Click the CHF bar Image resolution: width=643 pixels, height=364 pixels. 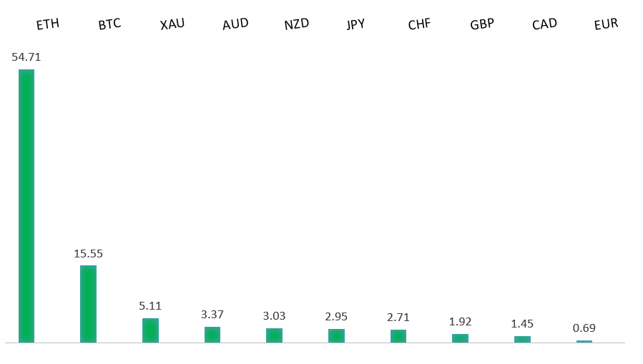pyautogui.click(x=398, y=336)
